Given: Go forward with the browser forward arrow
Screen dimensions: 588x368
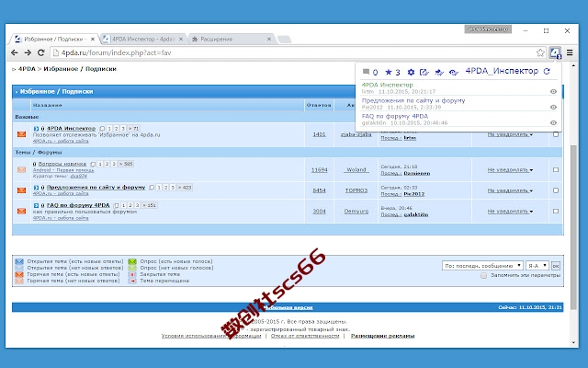Looking at the screenshot, I should (28, 53).
